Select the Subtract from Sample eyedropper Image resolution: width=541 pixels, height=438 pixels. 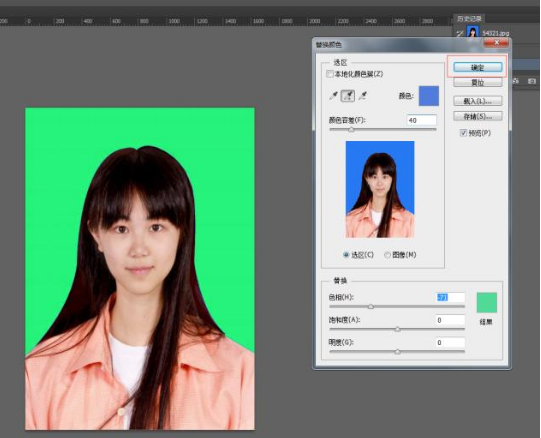point(362,96)
